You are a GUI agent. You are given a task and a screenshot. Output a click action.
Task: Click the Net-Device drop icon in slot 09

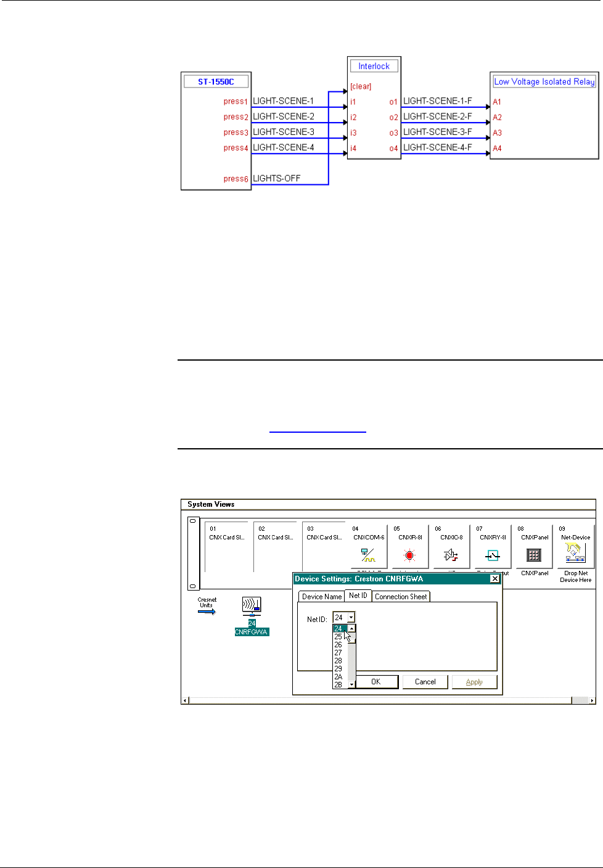click(x=575, y=554)
